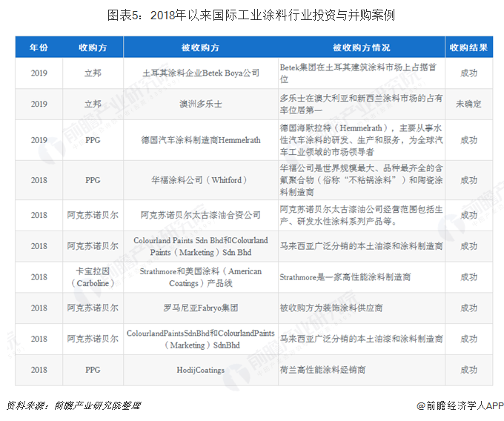Image resolution: width=504 pixels, height=421 pixels.
Task: Click "成功" in the Betek Boya row
Action: pos(468,73)
